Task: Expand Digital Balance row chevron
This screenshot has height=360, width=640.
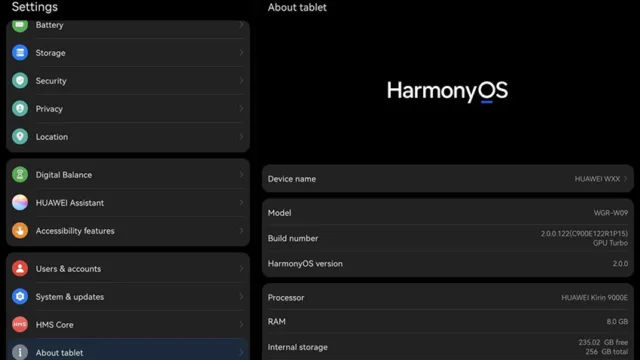Action: (x=241, y=175)
